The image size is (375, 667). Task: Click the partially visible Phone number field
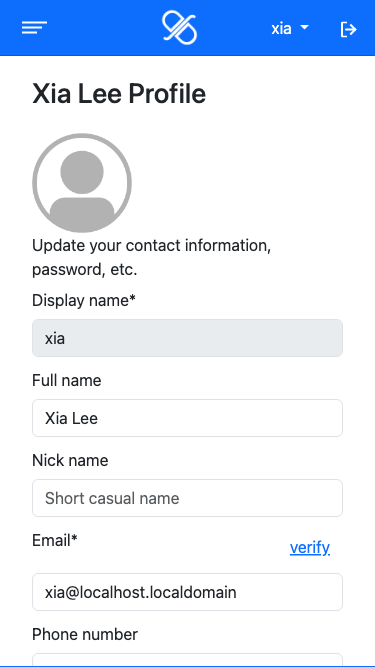(188, 660)
